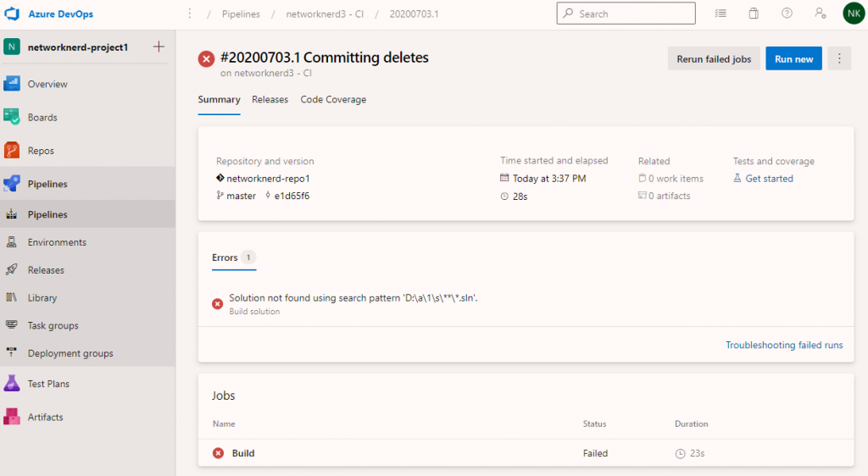Open Boards from the sidebar icon
Screen dimensions: 868x476
pyautogui.click(x=12, y=117)
